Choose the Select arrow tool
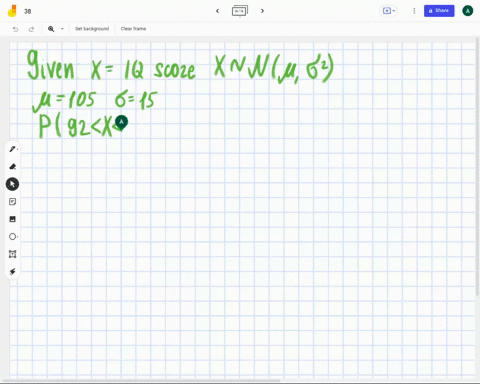The width and height of the screenshot is (480, 384). [x=13, y=184]
